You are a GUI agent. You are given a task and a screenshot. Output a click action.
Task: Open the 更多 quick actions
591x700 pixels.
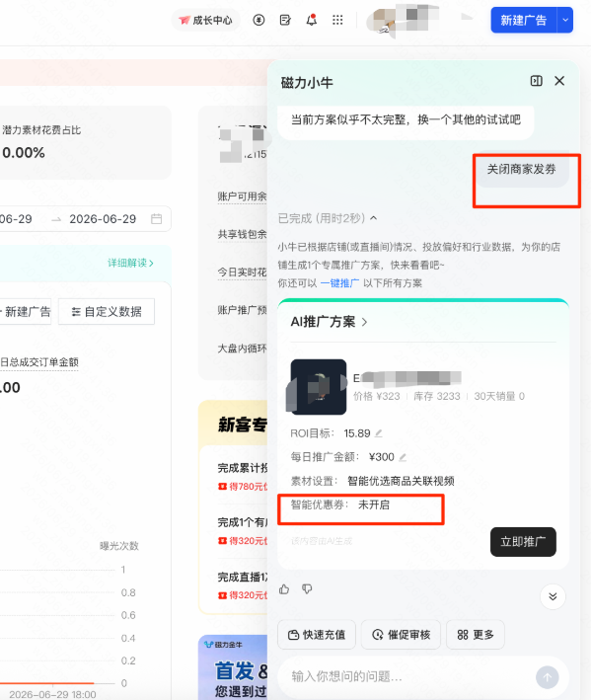(x=476, y=635)
